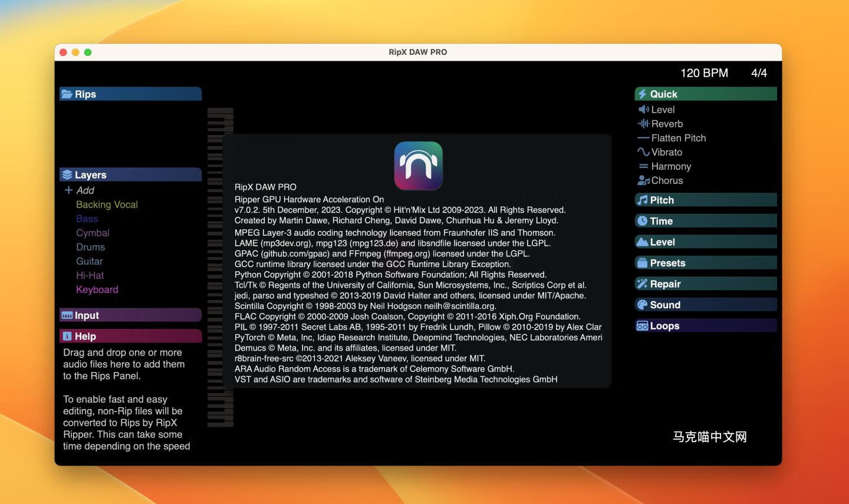Expand the Repair panel
Image resolution: width=849 pixels, height=504 pixels.
point(706,284)
